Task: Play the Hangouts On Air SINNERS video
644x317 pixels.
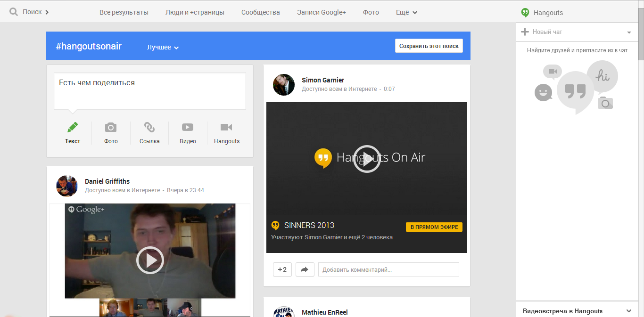Action: pos(367,159)
